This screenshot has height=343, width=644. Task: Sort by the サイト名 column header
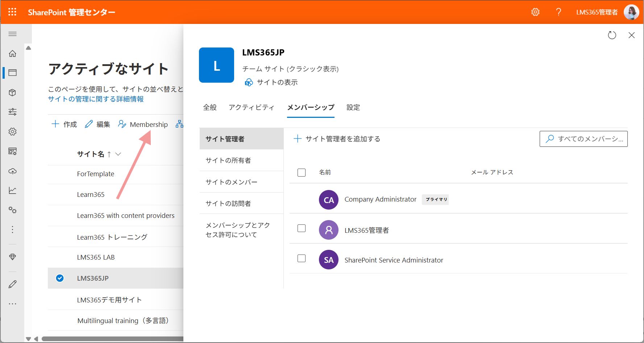click(x=91, y=154)
